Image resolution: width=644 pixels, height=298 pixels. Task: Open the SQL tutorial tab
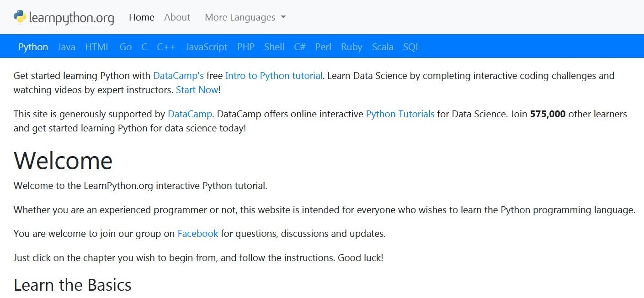point(411,47)
